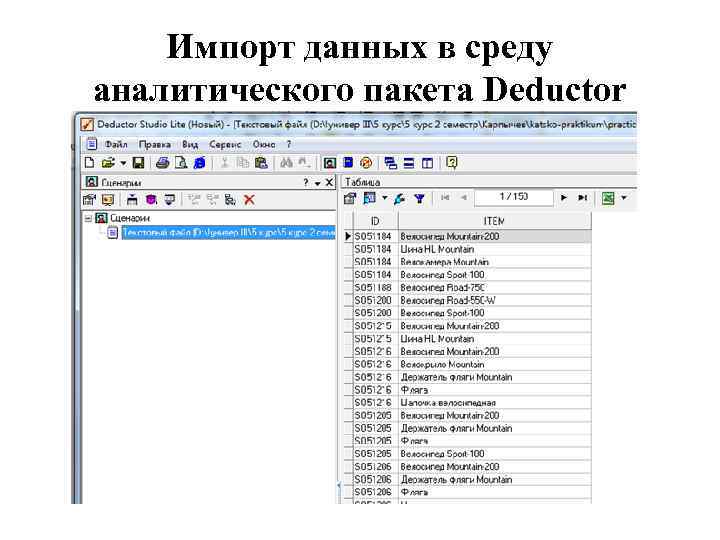Click the ITEM column header

(494, 221)
